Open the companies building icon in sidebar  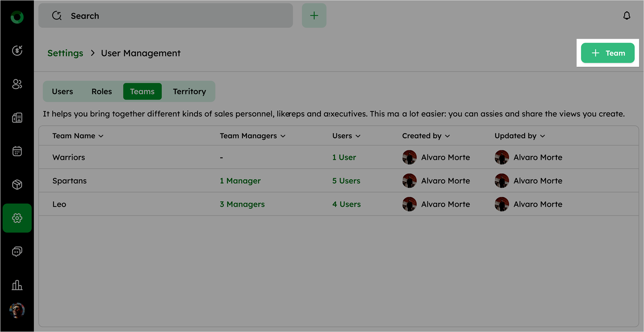(17, 118)
